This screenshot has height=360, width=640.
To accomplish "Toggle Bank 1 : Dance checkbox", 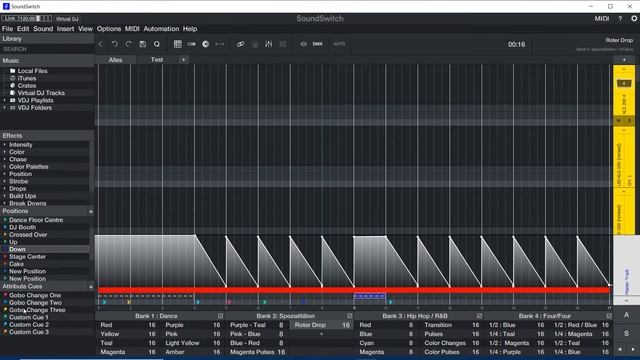I will click(x=220, y=316).
